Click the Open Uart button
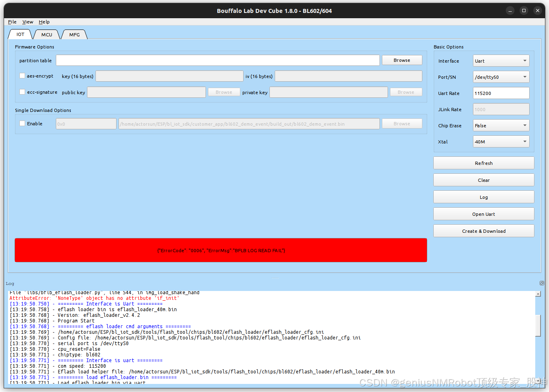This screenshot has width=549, height=392. coord(483,214)
